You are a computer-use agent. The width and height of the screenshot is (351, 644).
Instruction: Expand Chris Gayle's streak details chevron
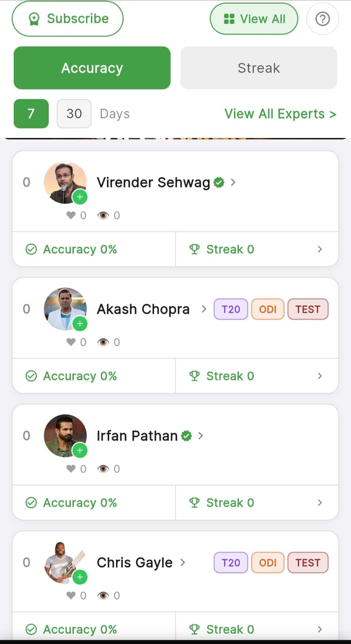(x=320, y=629)
